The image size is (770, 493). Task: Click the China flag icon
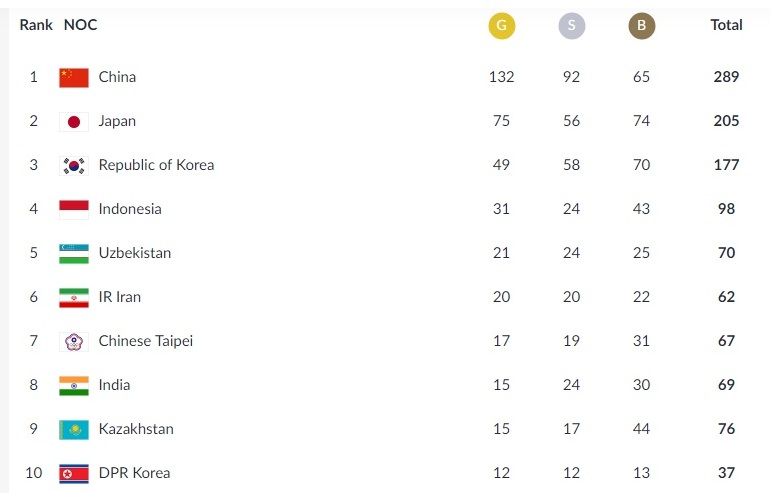(x=74, y=77)
